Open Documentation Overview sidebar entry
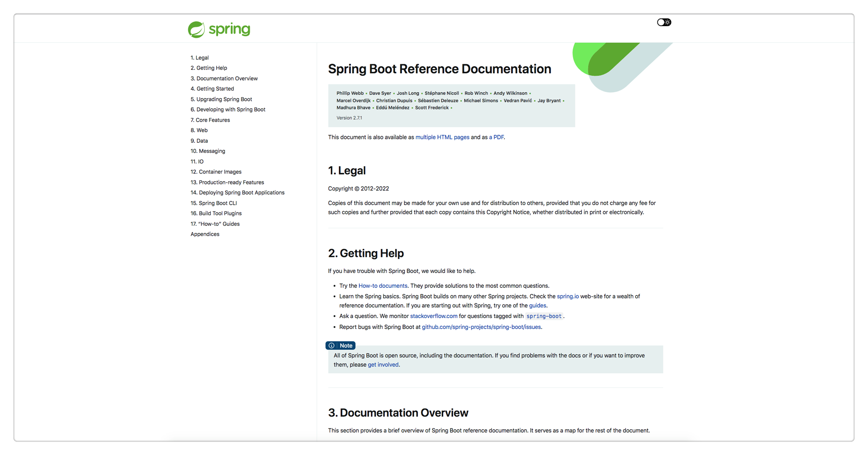Viewport: 868px width, 455px height. pos(224,78)
